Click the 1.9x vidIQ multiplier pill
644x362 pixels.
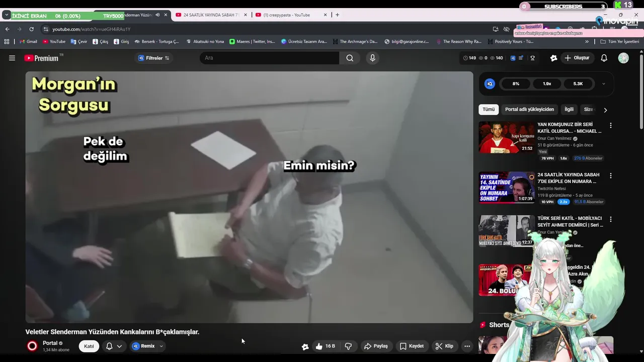pyautogui.click(x=547, y=84)
